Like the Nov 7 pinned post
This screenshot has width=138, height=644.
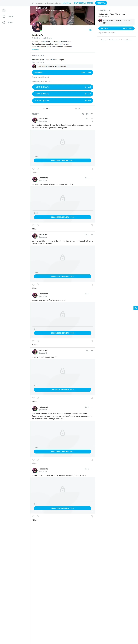[33, 169]
